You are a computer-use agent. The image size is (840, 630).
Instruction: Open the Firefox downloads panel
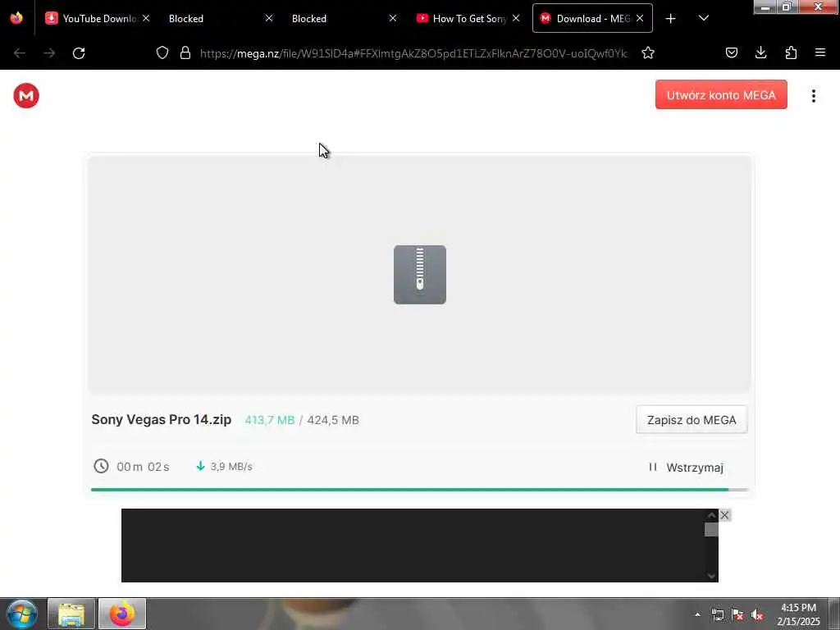coord(760,52)
